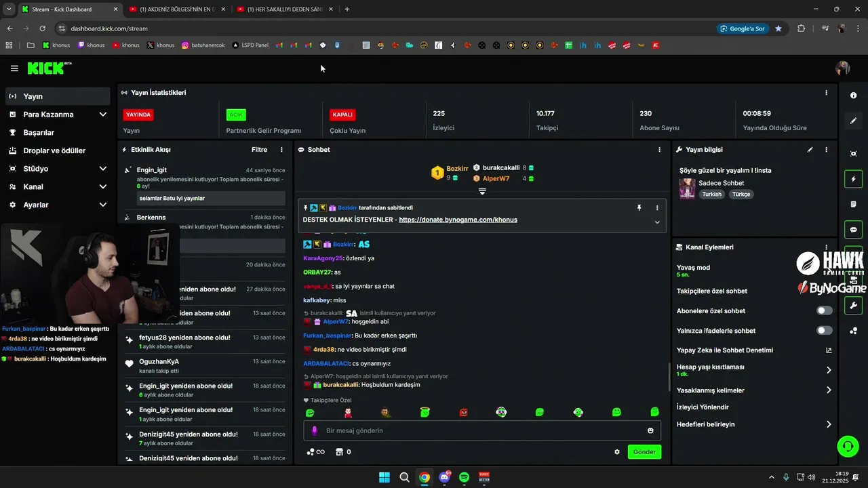Switch to HER SAKALLIYI DEDEN SAN YouTube tab
The width and height of the screenshot is (868, 488).
[285, 9]
